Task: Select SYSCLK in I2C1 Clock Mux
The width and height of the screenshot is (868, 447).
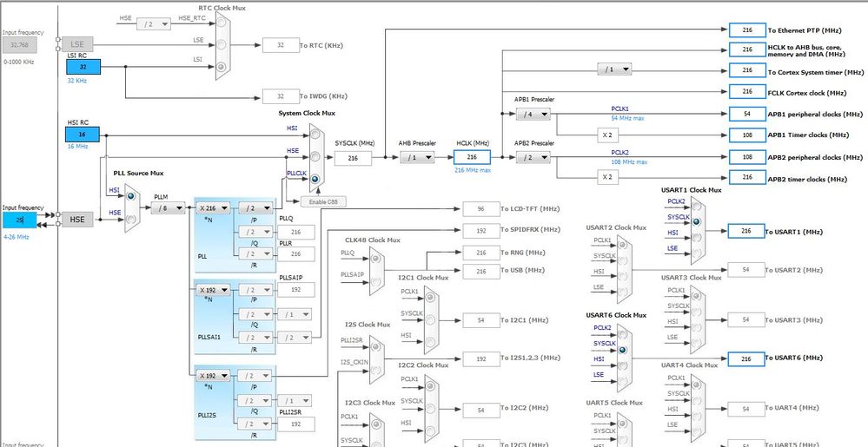Action: (x=431, y=319)
